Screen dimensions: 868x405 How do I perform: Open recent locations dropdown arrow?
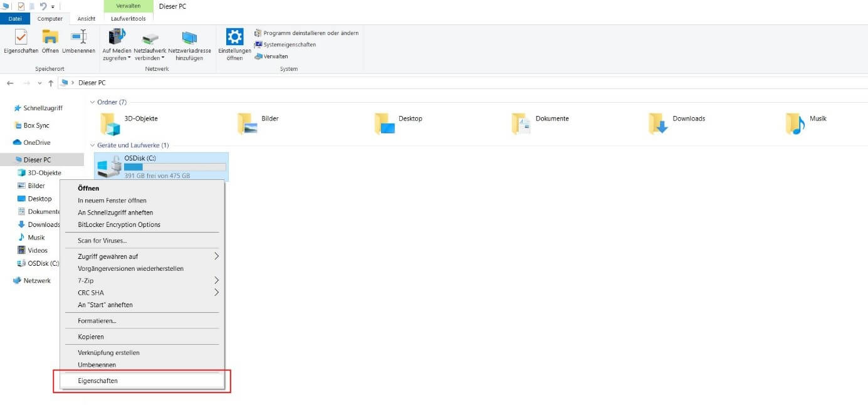coord(39,83)
